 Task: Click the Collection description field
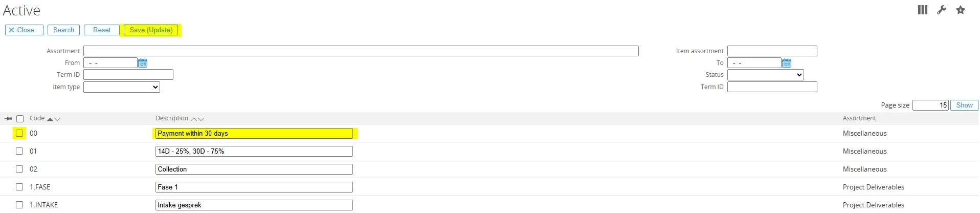point(254,169)
